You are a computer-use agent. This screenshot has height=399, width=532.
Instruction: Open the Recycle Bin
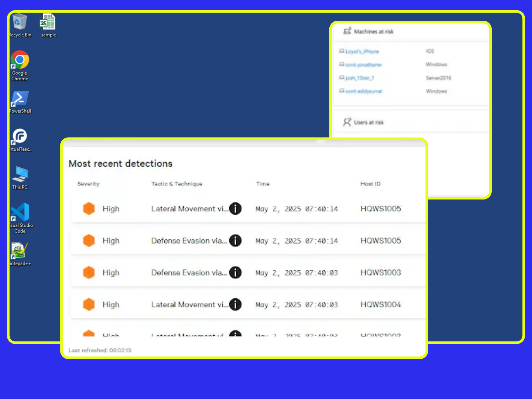[19, 22]
